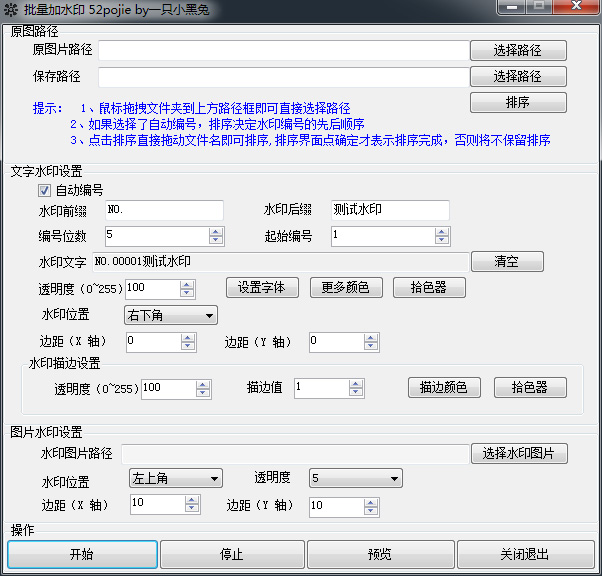
Task: Decrease 描边 透明度 value
Action: click(203, 394)
